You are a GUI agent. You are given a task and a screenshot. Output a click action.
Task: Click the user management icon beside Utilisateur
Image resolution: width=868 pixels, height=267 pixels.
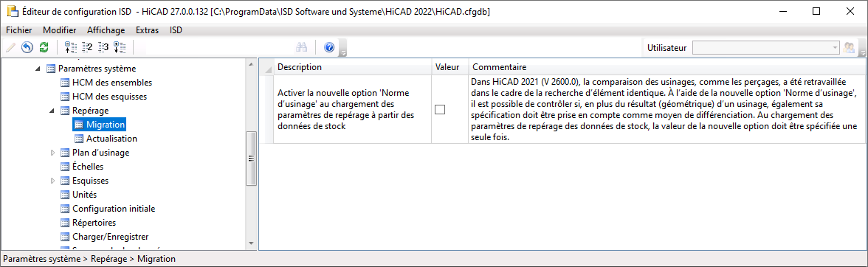click(849, 47)
